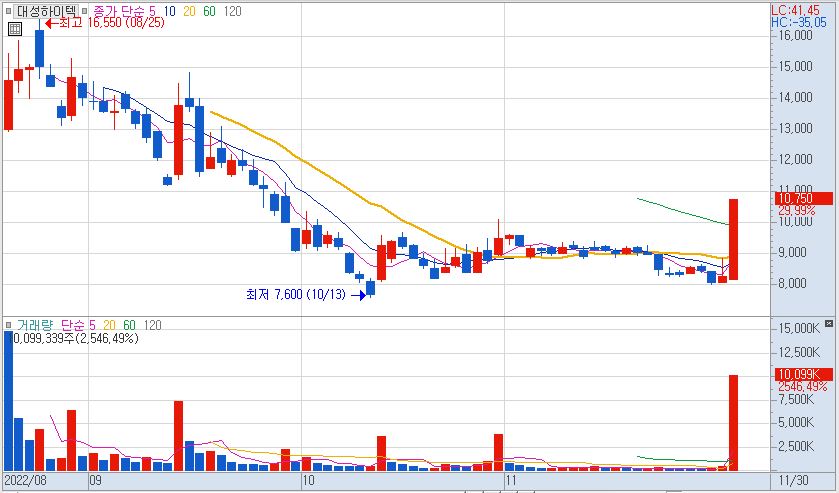Toggle the 60-day price moving average label
This screenshot has height=493, width=839.
[209, 11]
